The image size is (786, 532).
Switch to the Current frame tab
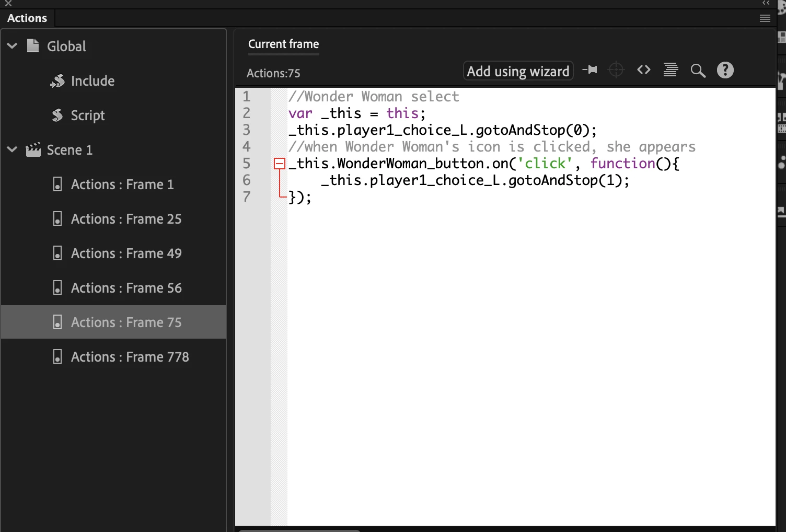(283, 44)
